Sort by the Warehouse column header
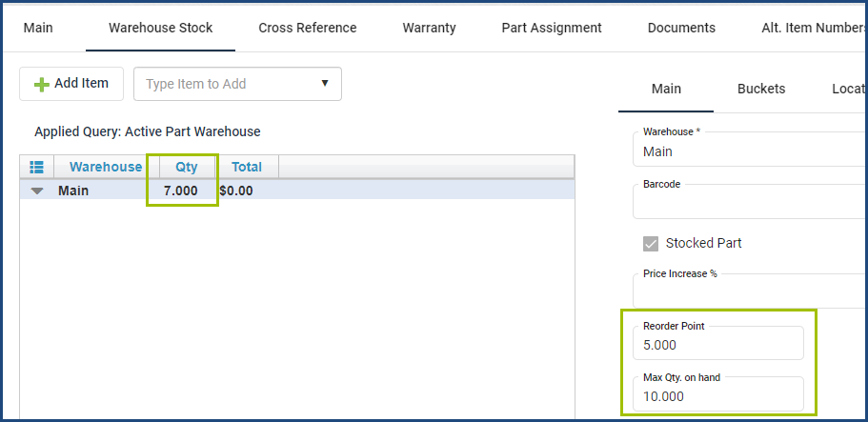This screenshot has width=868, height=422. [106, 167]
